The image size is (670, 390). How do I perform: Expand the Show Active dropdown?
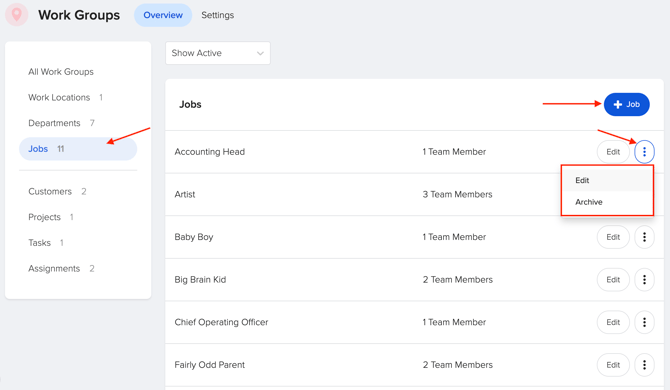click(218, 53)
